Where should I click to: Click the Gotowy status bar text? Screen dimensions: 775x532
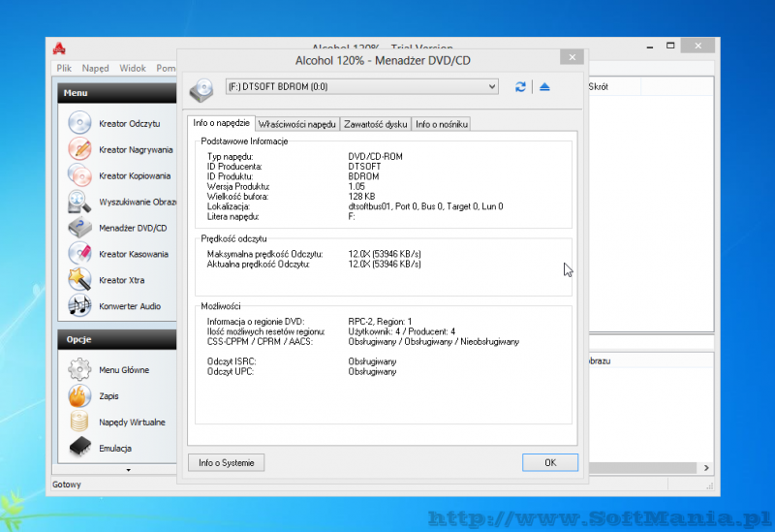point(67,485)
